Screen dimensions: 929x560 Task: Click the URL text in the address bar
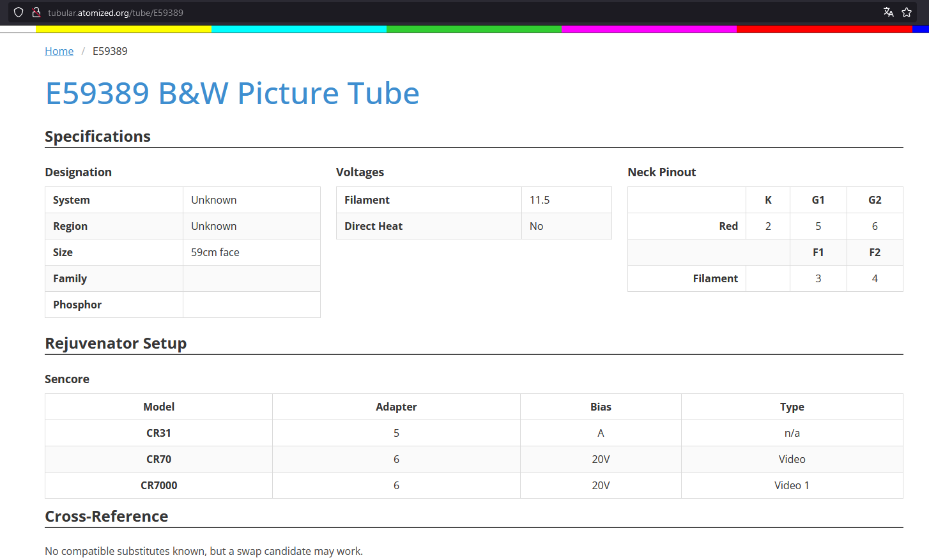coord(116,13)
